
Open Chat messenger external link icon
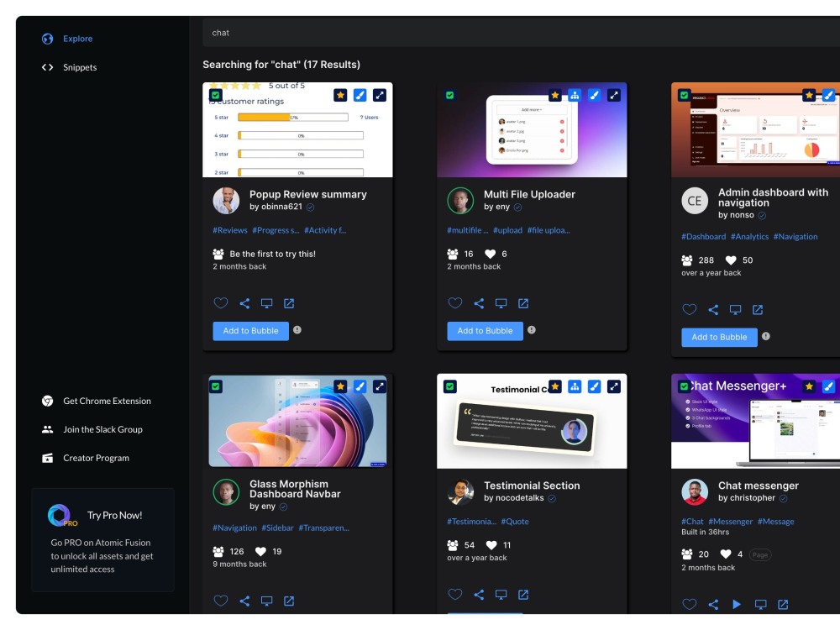pyautogui.click(x=783, y=605)
